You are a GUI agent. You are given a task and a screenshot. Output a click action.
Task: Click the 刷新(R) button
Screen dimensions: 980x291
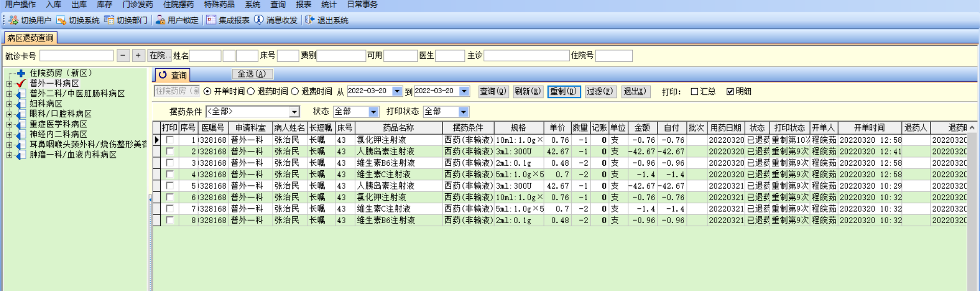click(528, 92)
